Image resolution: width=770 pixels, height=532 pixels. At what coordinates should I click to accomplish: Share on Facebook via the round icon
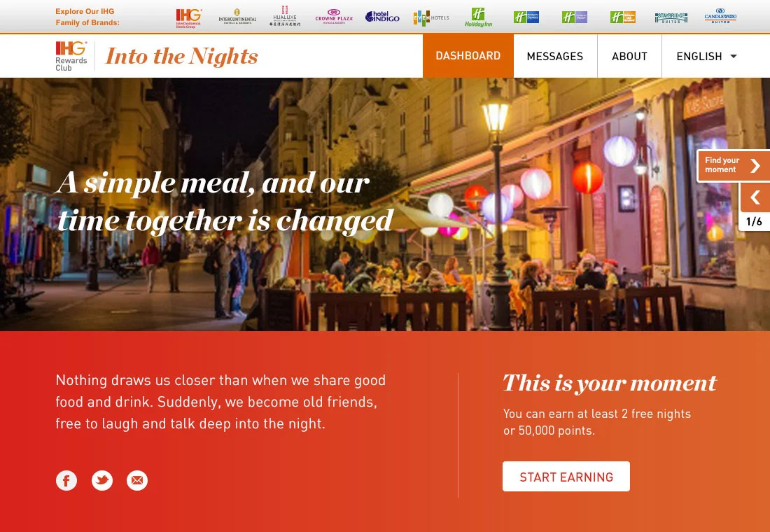pos(66,480)
